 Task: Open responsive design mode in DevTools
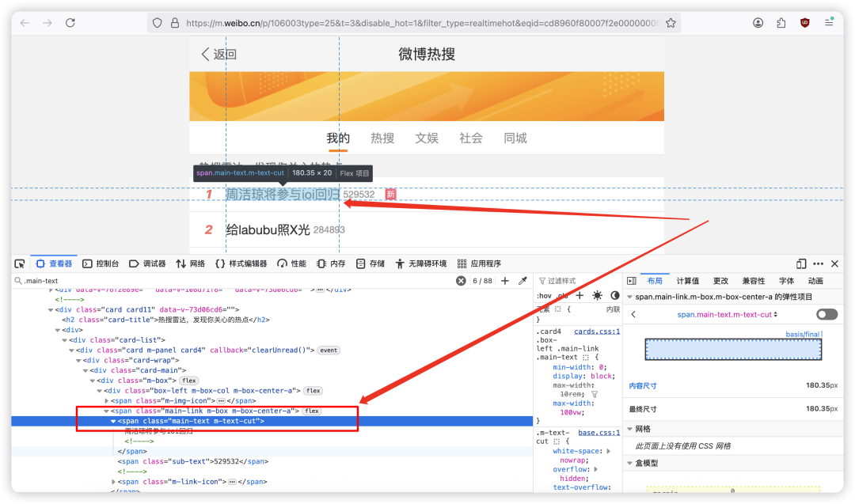(801, 263)
